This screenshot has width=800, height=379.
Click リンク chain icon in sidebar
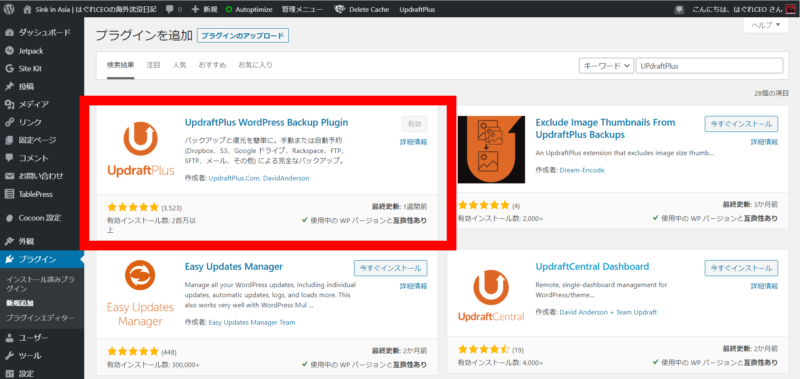click(x=9, y=122)
